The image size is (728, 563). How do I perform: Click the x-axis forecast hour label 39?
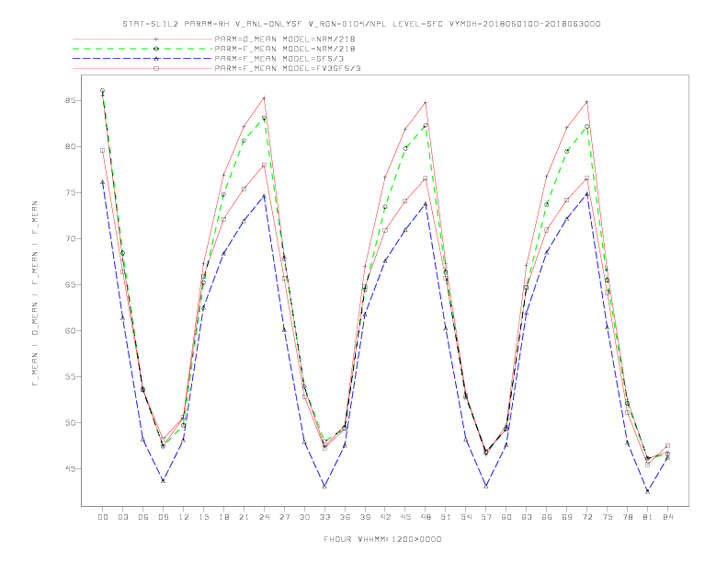coord(365,517)
